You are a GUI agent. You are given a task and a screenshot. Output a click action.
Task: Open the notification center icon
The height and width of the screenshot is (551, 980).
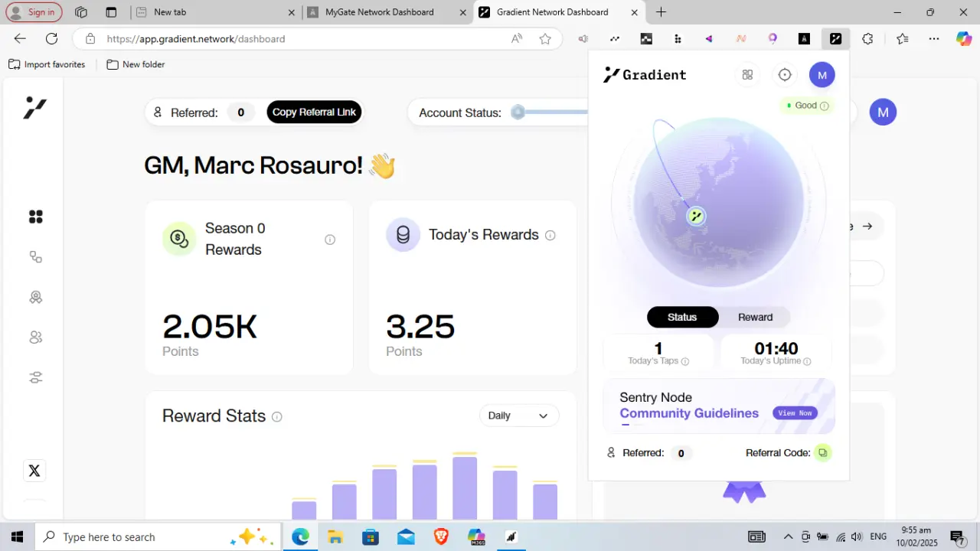click(x=957, y=537)
